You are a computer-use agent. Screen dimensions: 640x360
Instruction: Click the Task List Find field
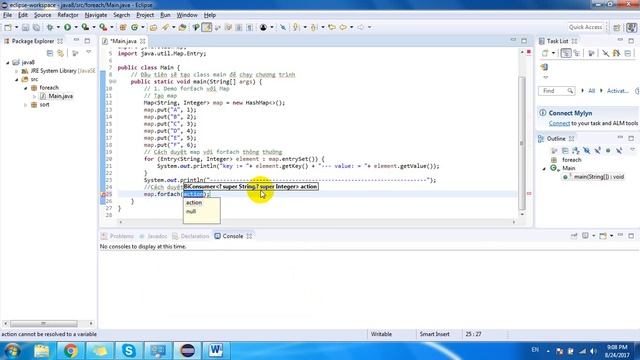[556, 91]
